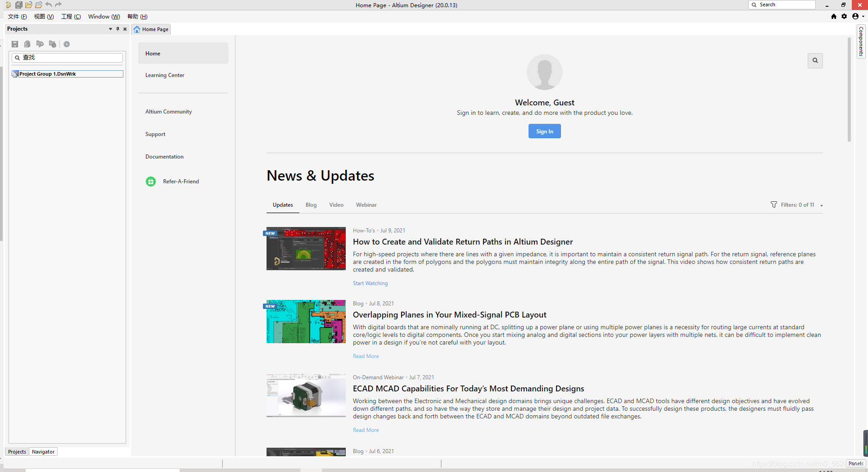Switch to the Projects bottom tab
The height and width of the screenshot is (472, 868).
click(x=17, y=452)
